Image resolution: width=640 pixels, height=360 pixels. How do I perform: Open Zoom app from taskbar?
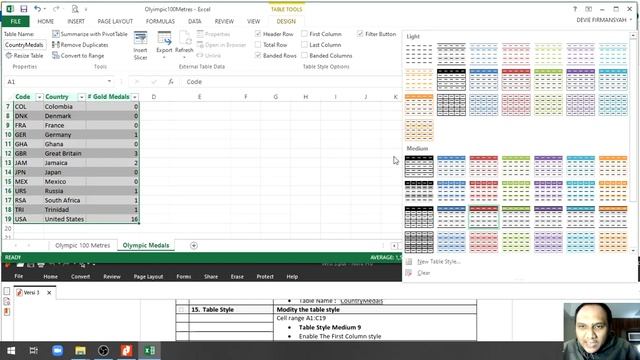coord(57,351)
